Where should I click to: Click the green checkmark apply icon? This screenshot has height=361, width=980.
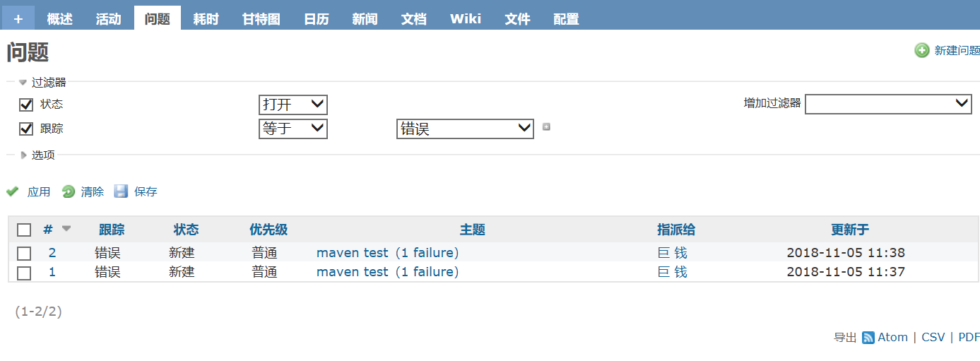coord(12,191)
